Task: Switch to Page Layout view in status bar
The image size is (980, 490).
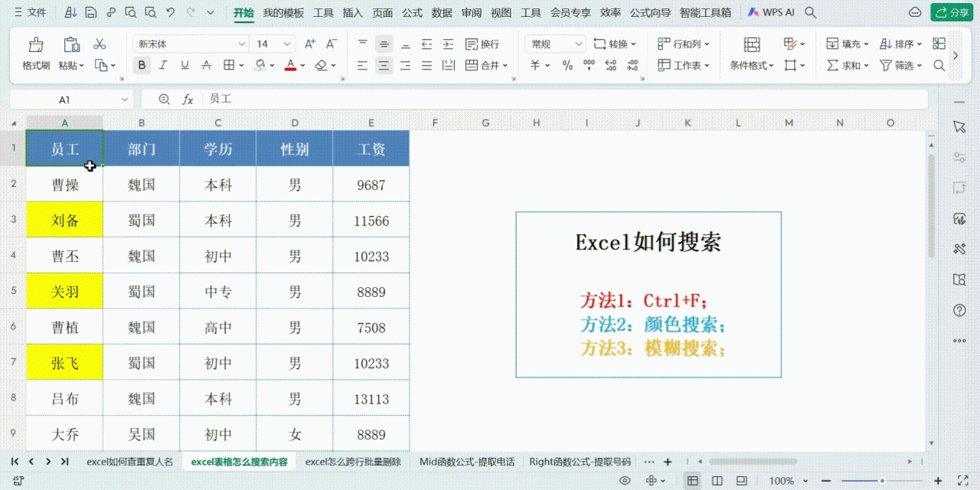Action: pyautogui.click(x=717, y=481)
